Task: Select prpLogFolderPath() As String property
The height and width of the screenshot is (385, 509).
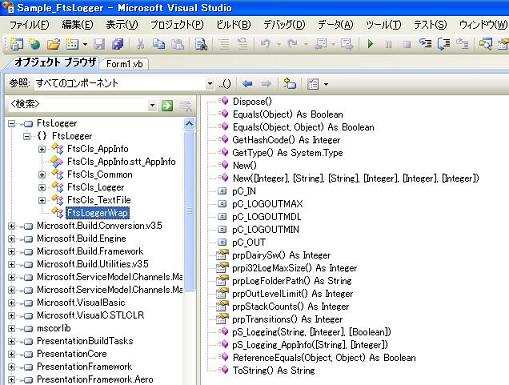Action: tap(292, 281)
